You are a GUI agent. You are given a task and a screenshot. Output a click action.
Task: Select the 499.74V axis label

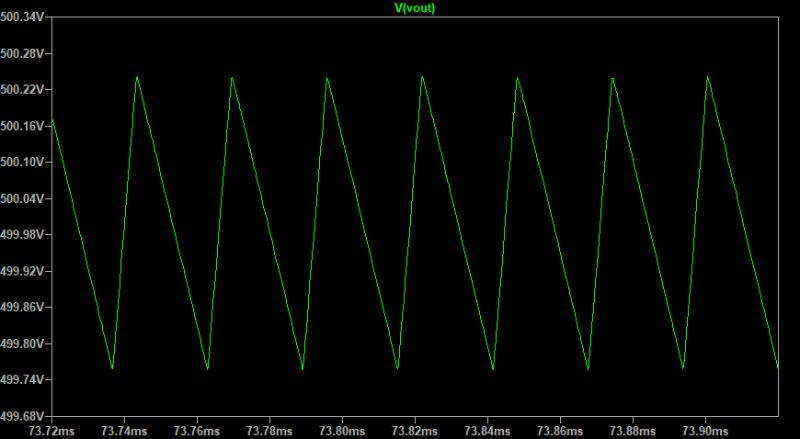click(x=22, y=380)
